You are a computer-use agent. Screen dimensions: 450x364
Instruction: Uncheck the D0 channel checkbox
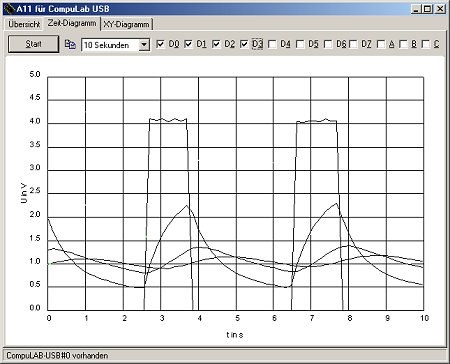(x=160, y=44)
